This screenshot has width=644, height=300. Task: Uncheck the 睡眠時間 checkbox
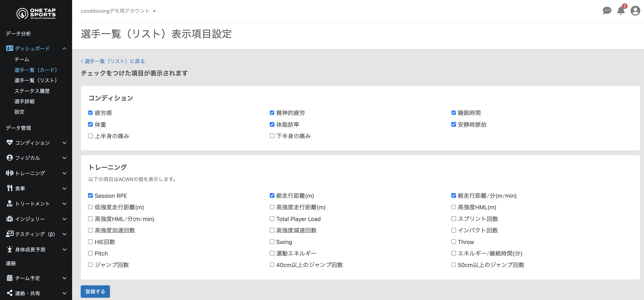[454, 113]
